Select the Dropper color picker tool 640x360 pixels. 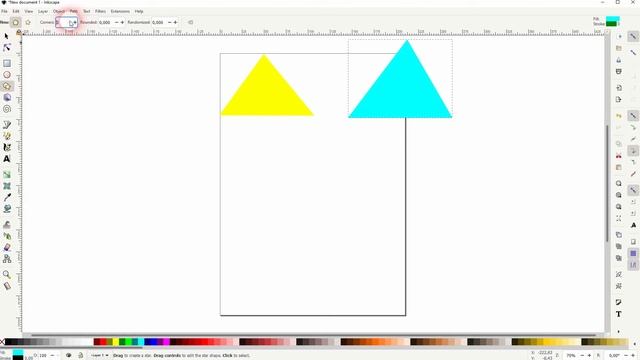(x=7, y=198)
